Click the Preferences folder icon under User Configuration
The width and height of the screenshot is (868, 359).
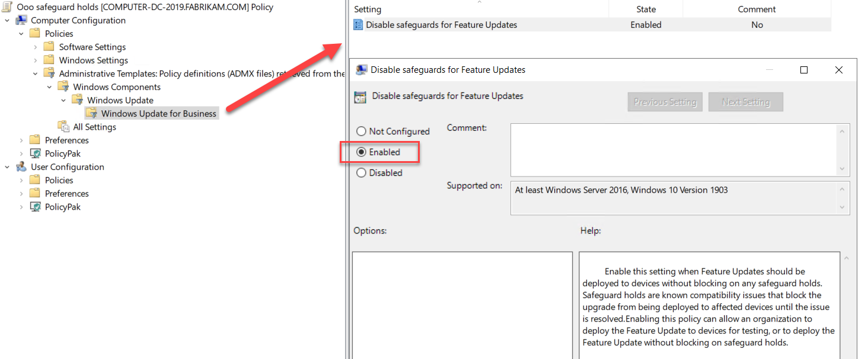pos(35,194)
